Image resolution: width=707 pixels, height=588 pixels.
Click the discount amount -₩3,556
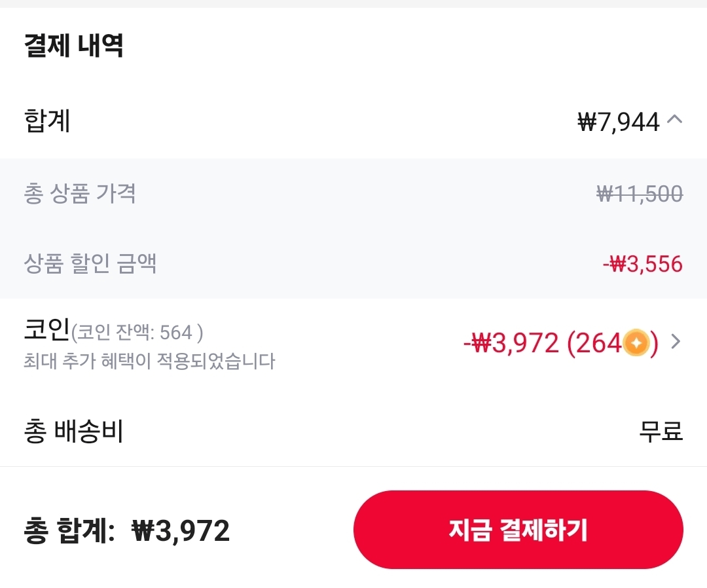pos(644,263)
